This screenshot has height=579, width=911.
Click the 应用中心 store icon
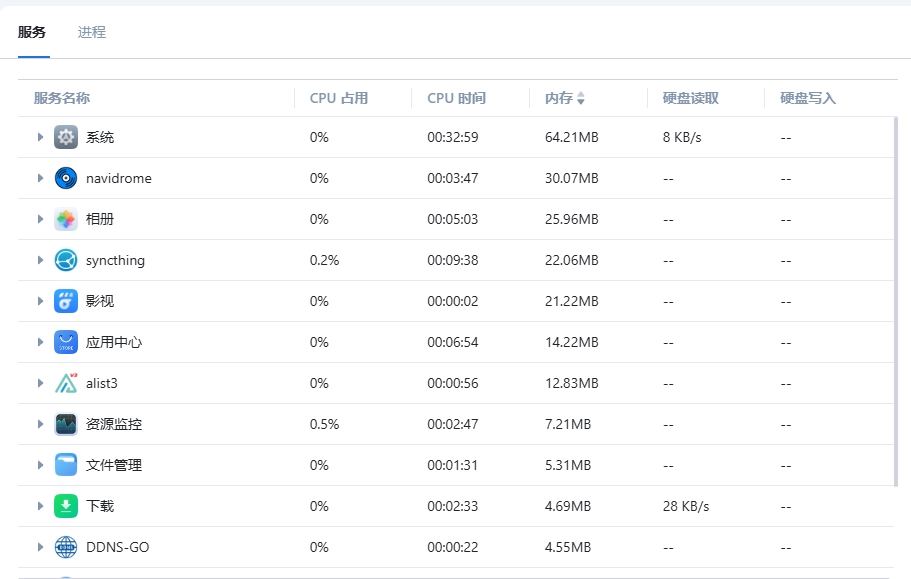click(x=66, y=342)
